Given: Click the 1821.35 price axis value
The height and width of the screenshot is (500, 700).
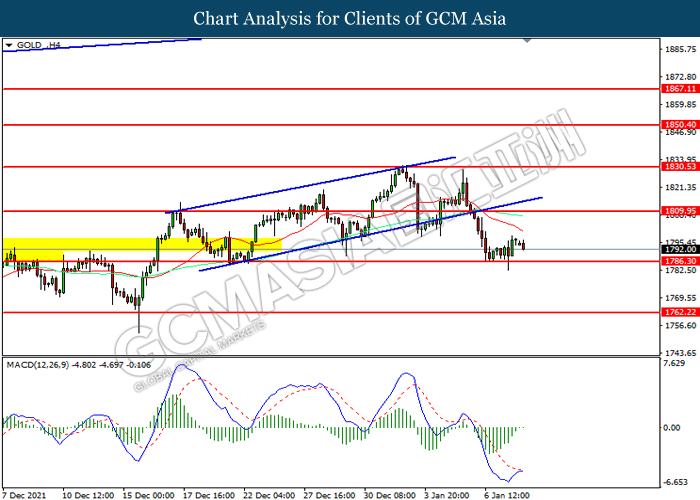Looking at the screenshot, I should tap(680, 188).
